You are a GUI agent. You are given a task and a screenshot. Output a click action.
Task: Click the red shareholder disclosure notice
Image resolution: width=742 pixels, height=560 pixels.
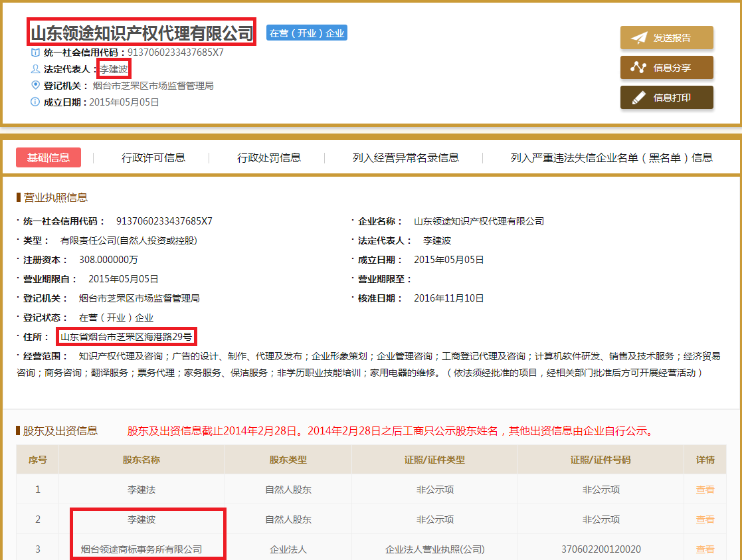[392, 430]
